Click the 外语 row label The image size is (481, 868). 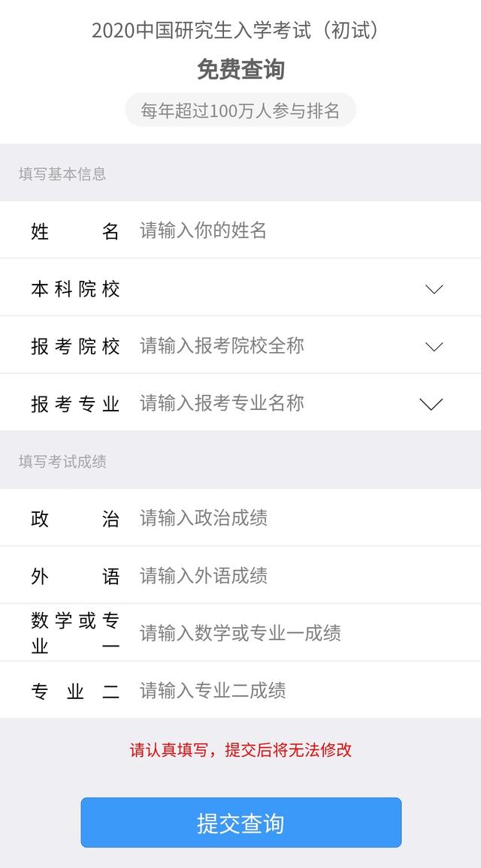75,577
